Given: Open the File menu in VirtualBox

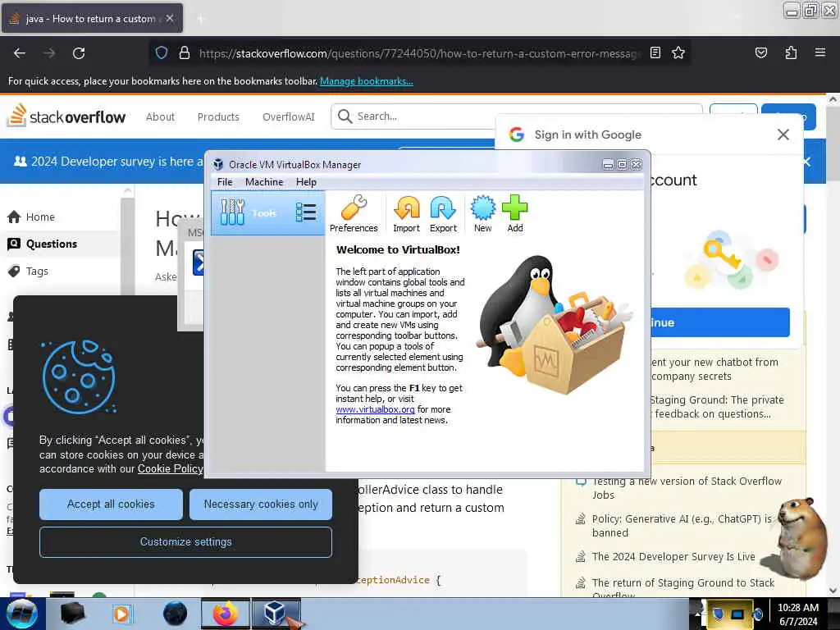Looking at the screenshot, I should [225, 182].
